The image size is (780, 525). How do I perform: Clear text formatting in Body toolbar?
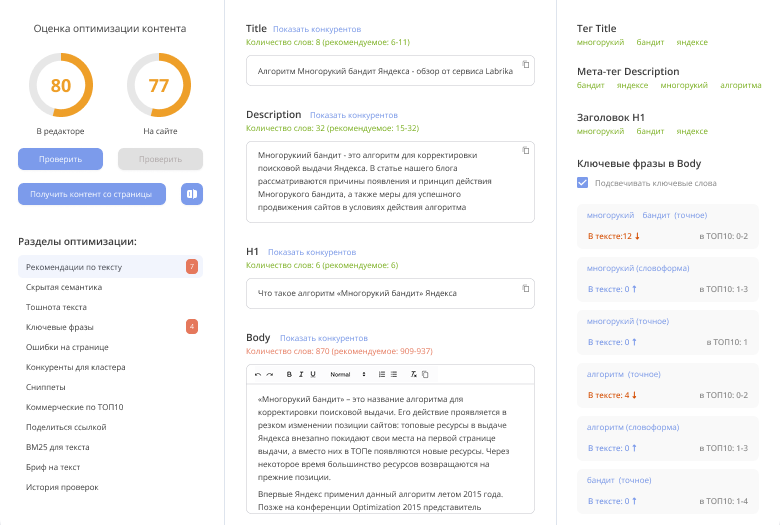click(x=413, y=374)
